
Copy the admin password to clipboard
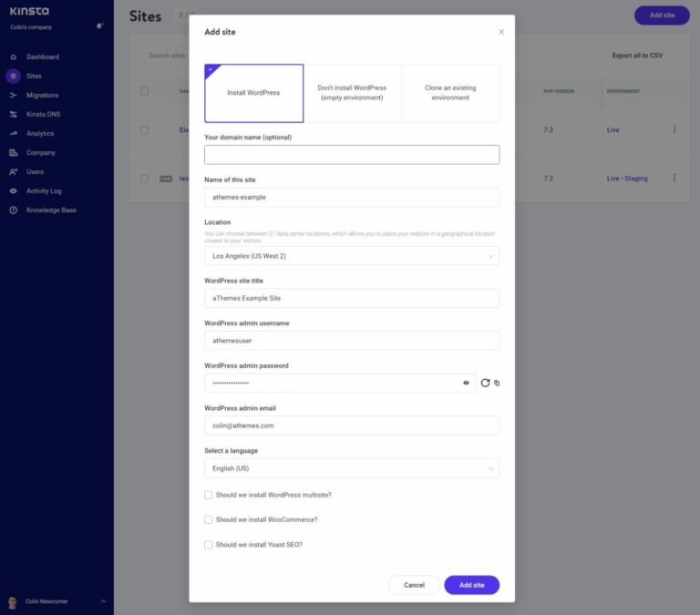pyautogui.click(x=497, y=383)
